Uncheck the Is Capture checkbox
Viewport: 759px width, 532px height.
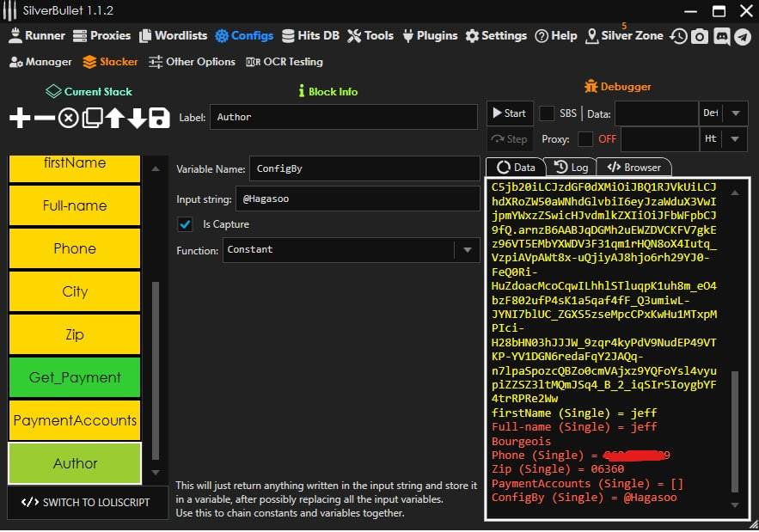click(184, 224)
